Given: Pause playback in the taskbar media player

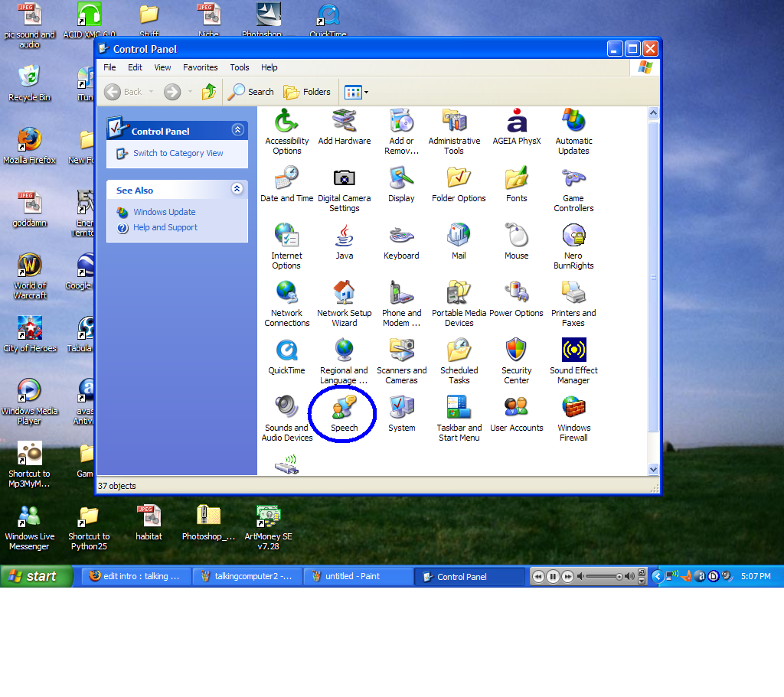Looking at the screenshot, I should [x=553, y=577].
